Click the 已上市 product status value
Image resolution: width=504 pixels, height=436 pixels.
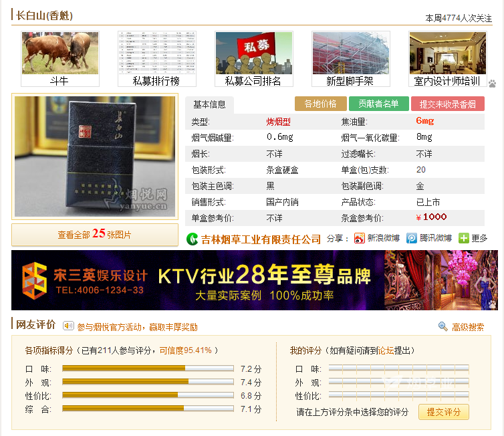(428, 202)
